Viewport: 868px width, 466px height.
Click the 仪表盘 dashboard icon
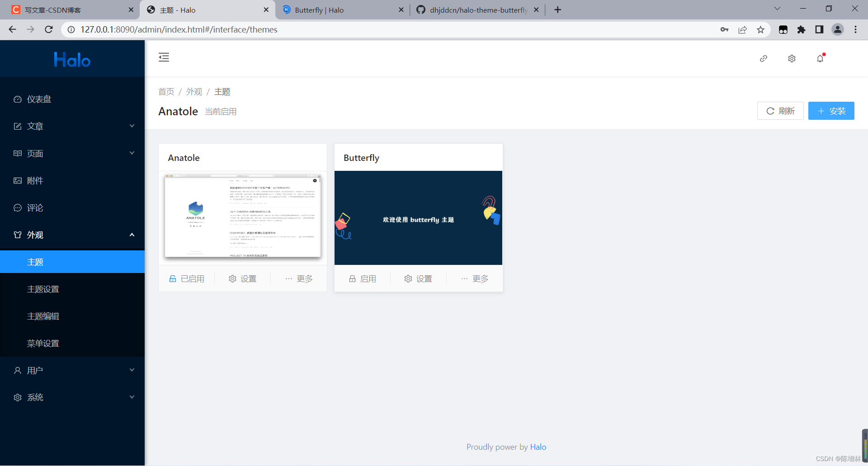point(18,99)
